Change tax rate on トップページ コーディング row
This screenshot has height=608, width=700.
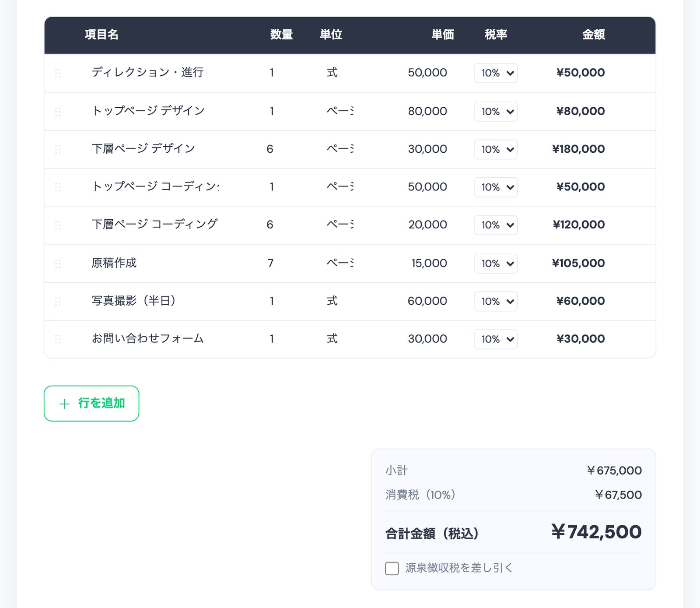tap(496, 187)
